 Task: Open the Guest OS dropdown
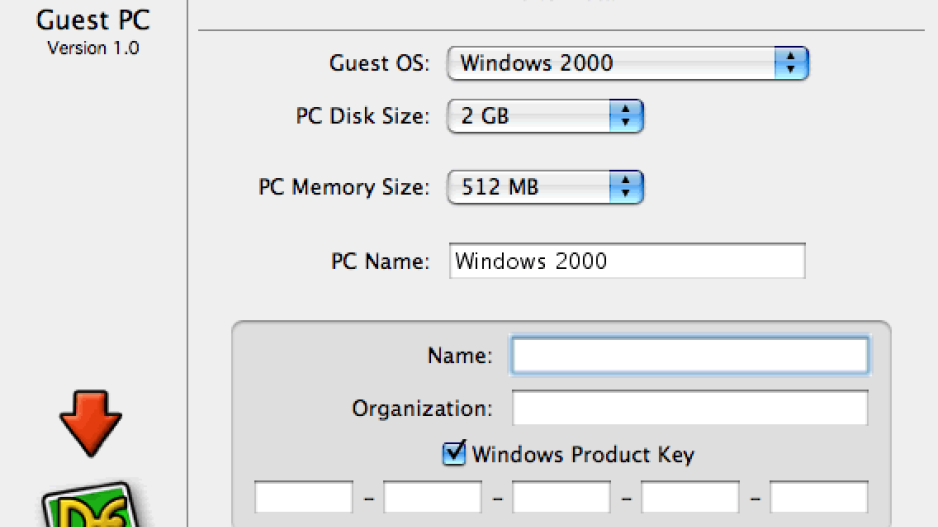click(x=628, y=63)
